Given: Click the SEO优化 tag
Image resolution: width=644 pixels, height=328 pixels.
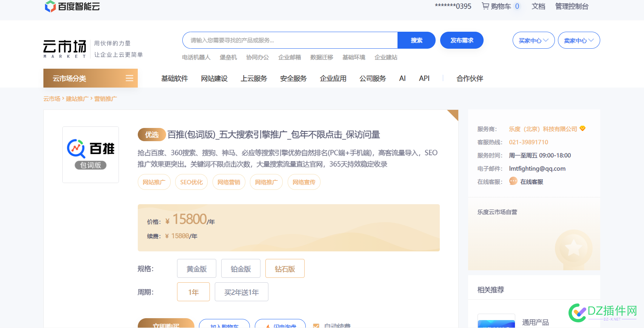Looking at the screenshot, I should (x=191, y=182).
